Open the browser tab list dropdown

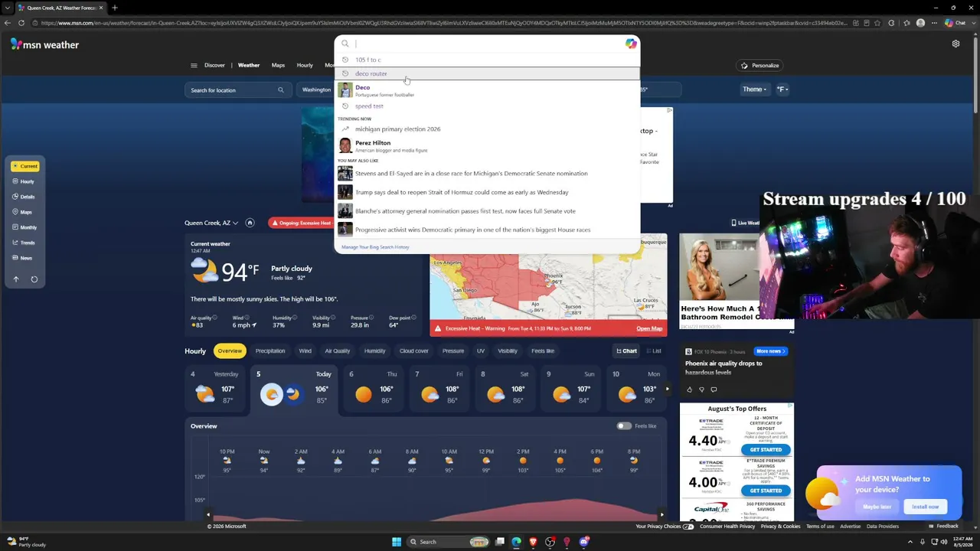[8, 8]
